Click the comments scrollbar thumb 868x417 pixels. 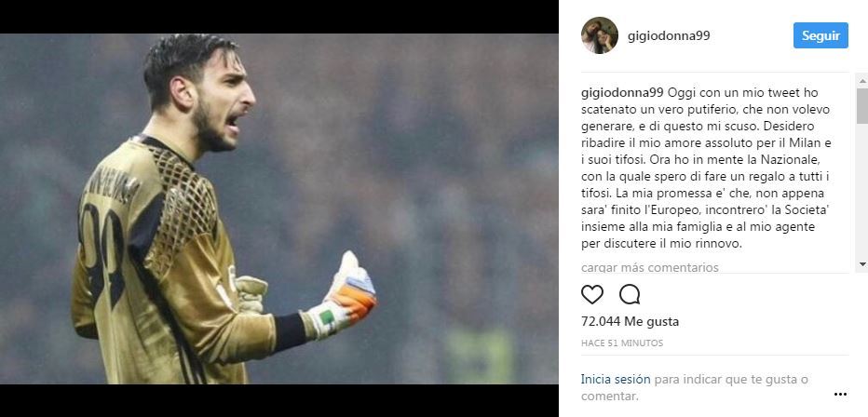click(861, 105)
